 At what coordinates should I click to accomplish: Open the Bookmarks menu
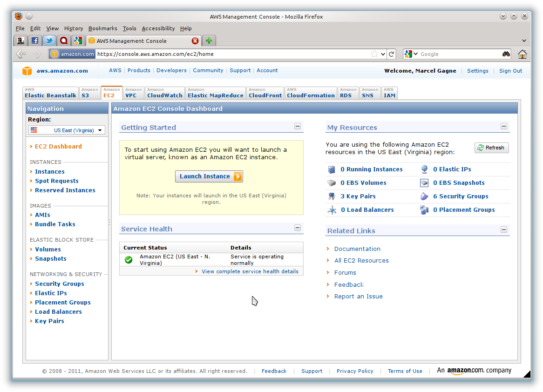click(x=102, y=28)
